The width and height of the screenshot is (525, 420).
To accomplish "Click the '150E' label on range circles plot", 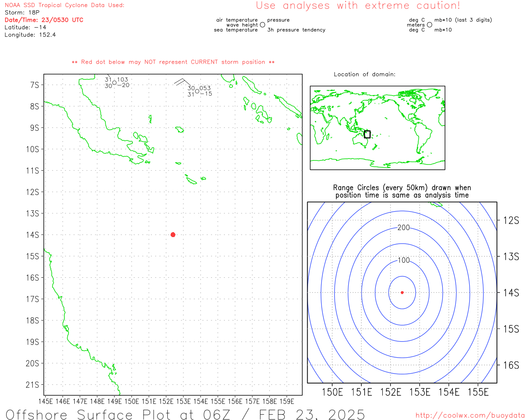I will click(x=332, y=392).
